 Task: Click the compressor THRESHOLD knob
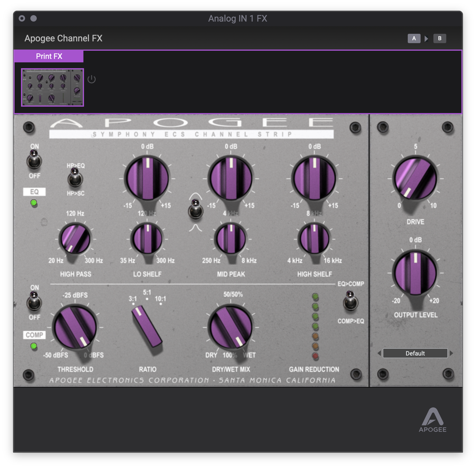click(x=75, y=327)
